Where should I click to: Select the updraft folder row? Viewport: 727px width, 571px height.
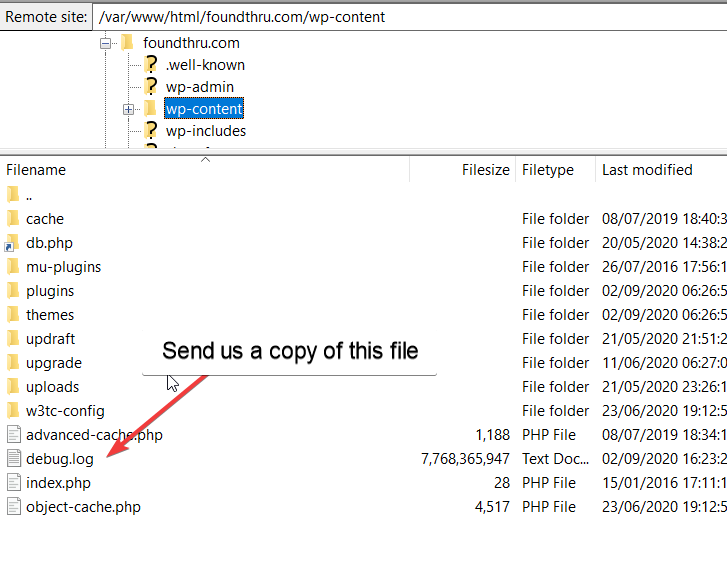click(364, 339)
